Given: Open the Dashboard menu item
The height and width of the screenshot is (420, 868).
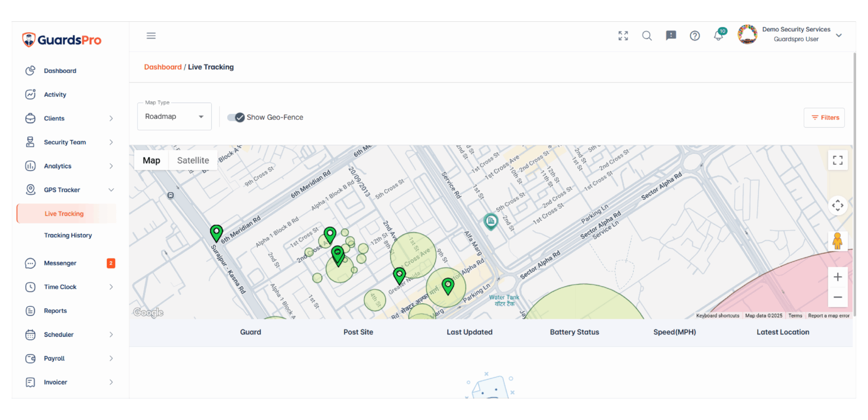Looking at the screenshot, I should tap(60, 71).
